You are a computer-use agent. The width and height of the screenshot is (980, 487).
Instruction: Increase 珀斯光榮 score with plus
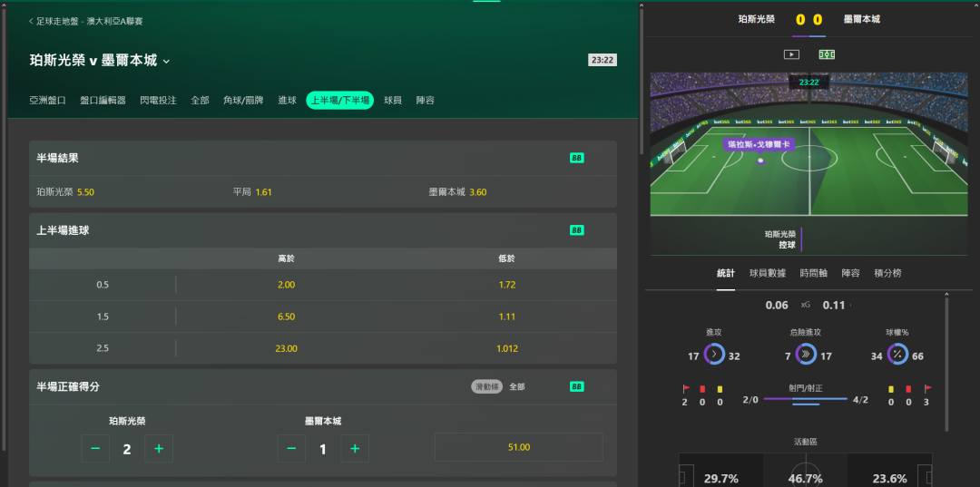tap(159, 448)
